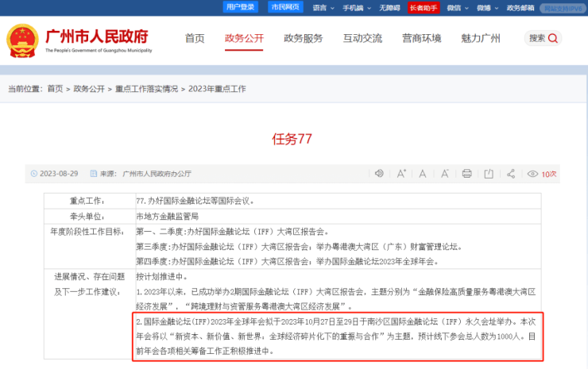The height and width of the screenshot is (369, 588).
Task: Expand the 语言 language dropdown
Action: pos(323,8)
